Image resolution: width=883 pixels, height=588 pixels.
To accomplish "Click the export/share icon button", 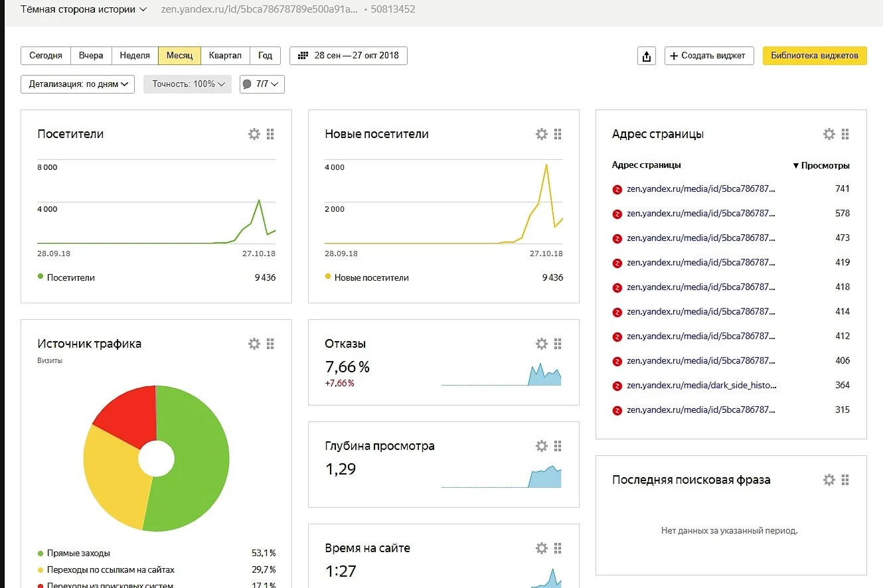I will [x=647, y=56].
